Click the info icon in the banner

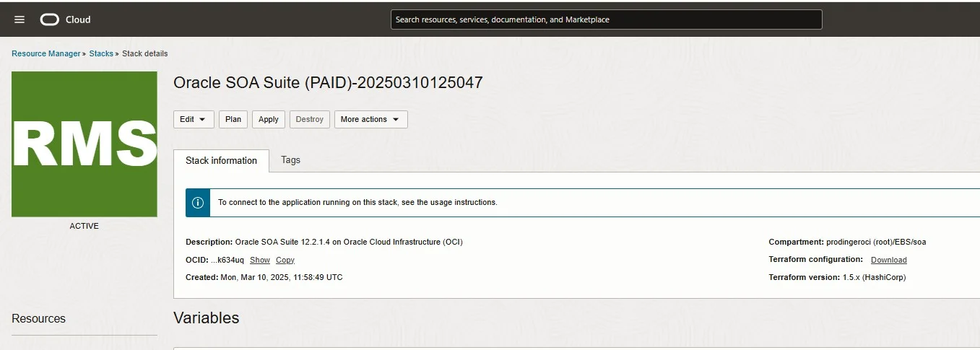tap(198, 202)
